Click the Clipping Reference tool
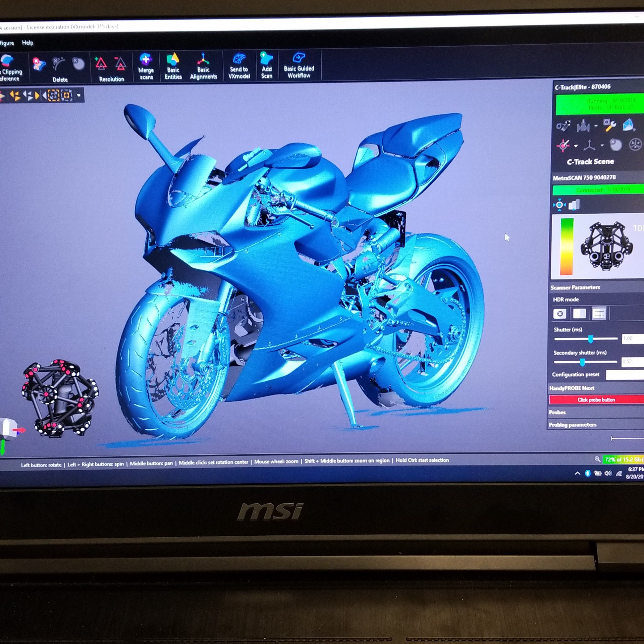Viewport: 644px width, 644px height. coord(10,68)
